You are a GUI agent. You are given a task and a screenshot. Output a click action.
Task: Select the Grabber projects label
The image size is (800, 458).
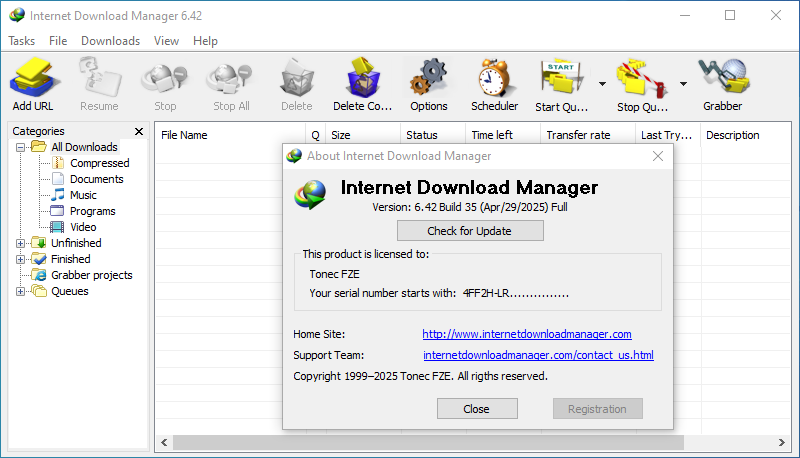tap(92, 275)
